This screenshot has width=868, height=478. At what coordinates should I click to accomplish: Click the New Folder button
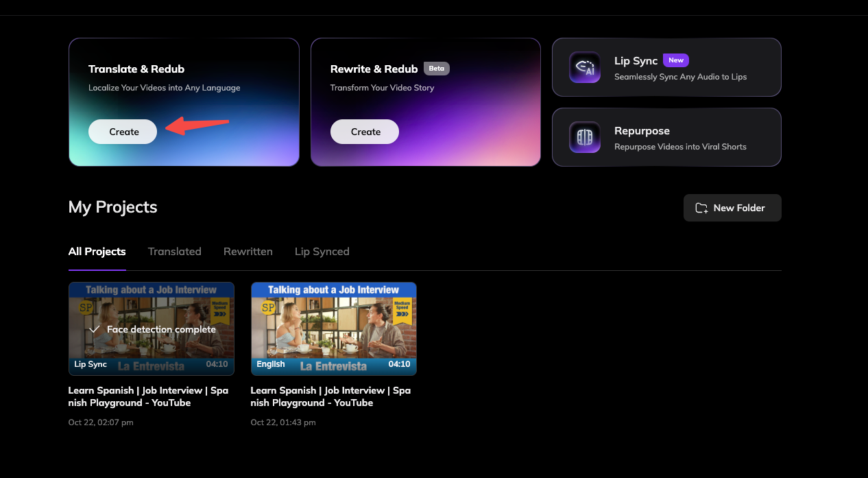(x=732, y=207)
